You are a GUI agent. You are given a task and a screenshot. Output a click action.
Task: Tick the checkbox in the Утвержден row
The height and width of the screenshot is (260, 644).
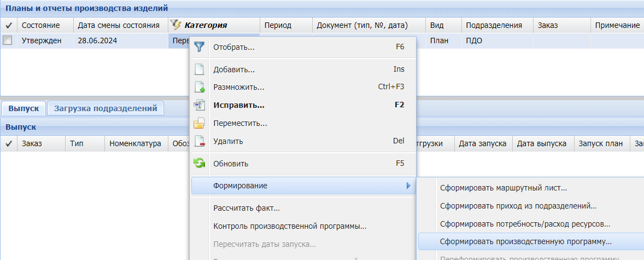point(8,40)
